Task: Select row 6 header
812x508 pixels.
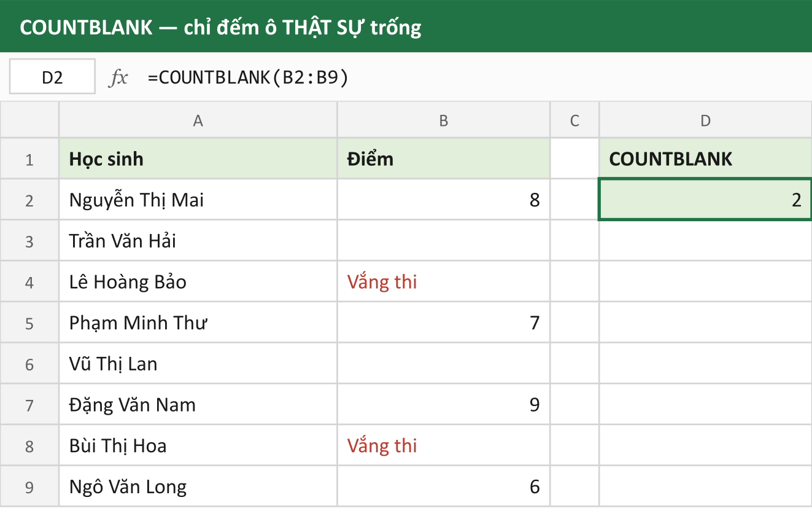Action: click(x=29, y=364)
